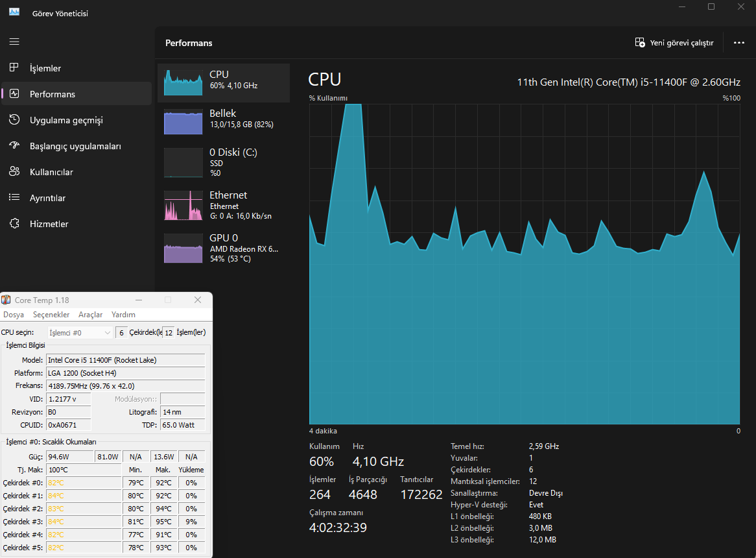
Task: Select the 0 Diski (C:) entry
Action: point(224,162)
